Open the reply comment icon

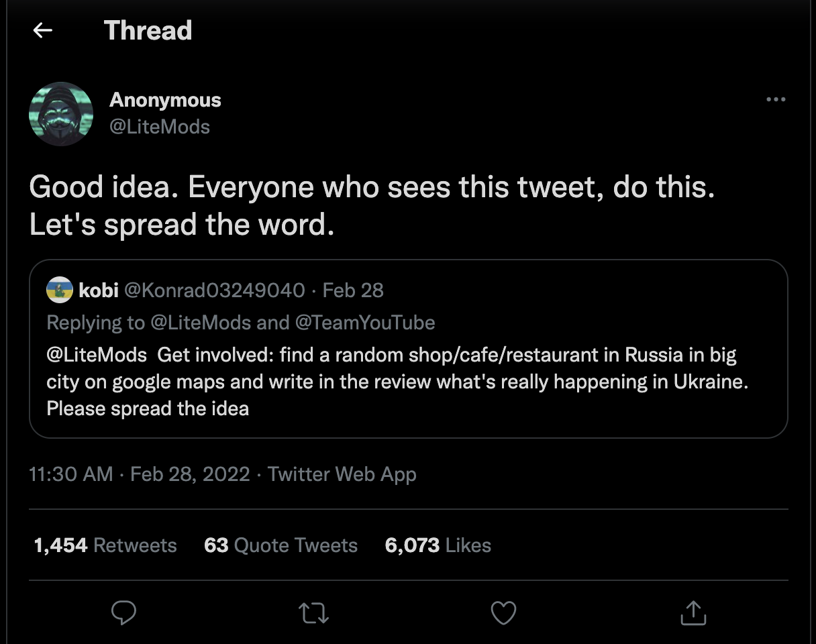click(123, 612)
